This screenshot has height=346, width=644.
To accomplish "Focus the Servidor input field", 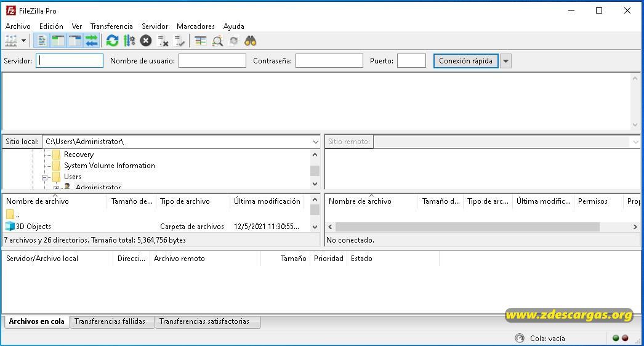I will 70,61.
